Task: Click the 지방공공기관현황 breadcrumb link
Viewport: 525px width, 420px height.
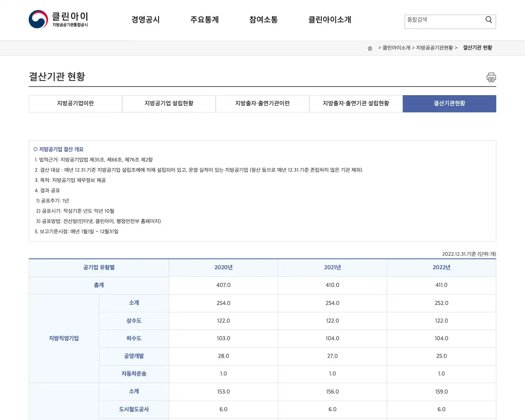Action: click(x=436, y=48)
